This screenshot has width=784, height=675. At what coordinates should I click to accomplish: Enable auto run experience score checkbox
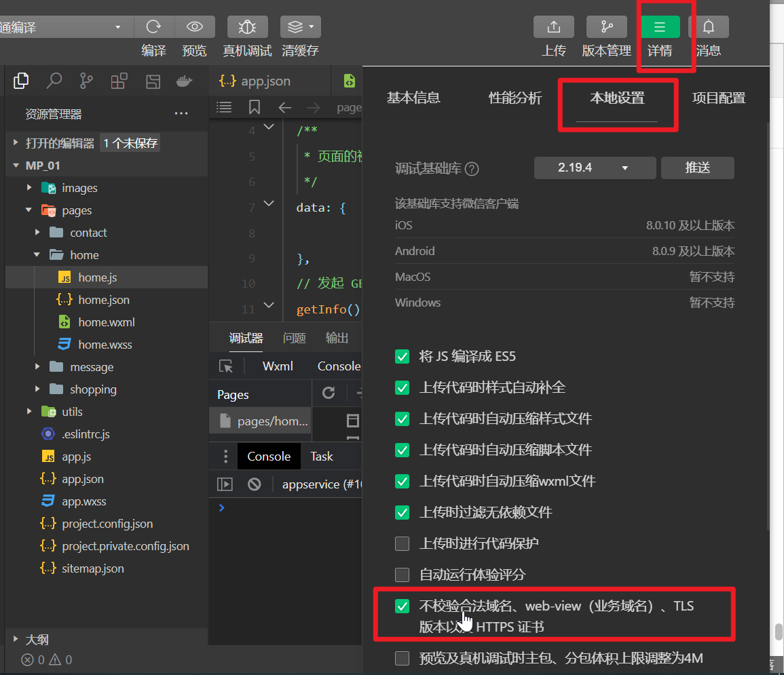[x=402, y=575]
